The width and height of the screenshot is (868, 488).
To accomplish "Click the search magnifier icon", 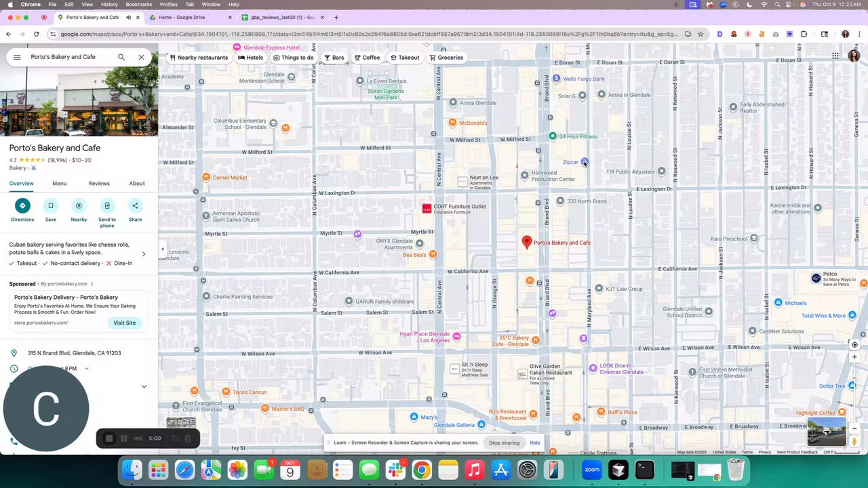I will pyautogui.click(x=121, y=57).
